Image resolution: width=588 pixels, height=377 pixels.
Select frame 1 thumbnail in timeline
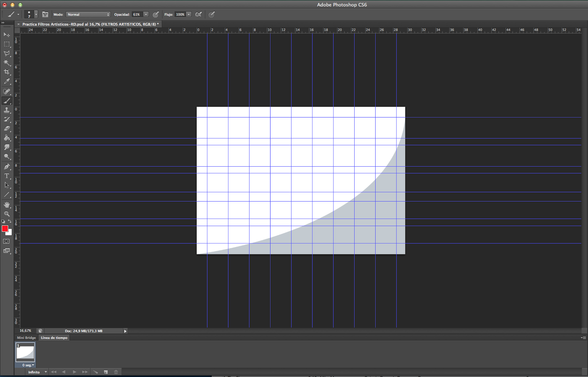pos(25,352)
